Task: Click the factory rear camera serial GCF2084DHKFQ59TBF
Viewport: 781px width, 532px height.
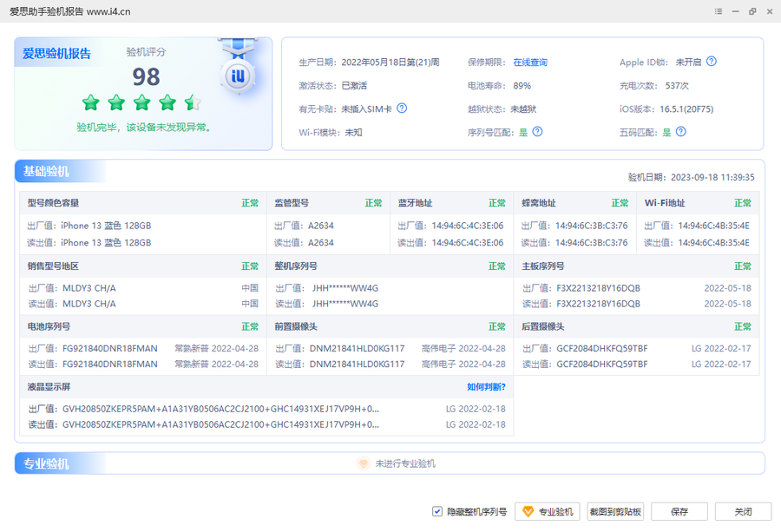Action: [602, 348]
